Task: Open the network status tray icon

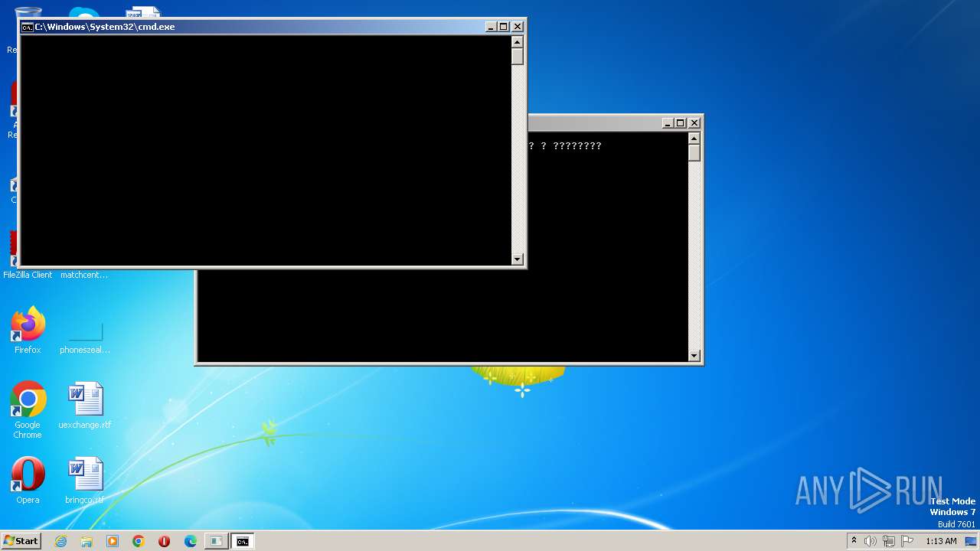Action: pos(889,541)
